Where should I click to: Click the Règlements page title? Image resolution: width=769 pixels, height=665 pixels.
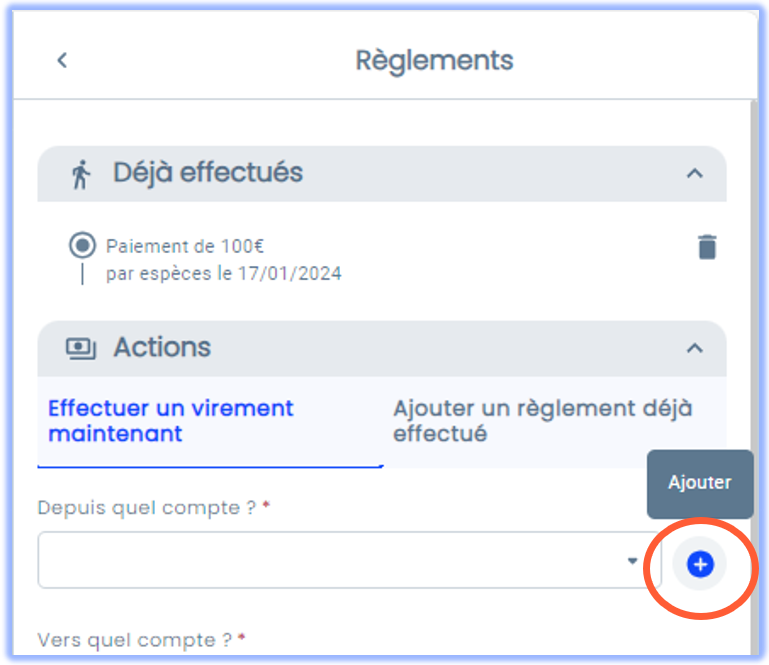tap(434, 61)
